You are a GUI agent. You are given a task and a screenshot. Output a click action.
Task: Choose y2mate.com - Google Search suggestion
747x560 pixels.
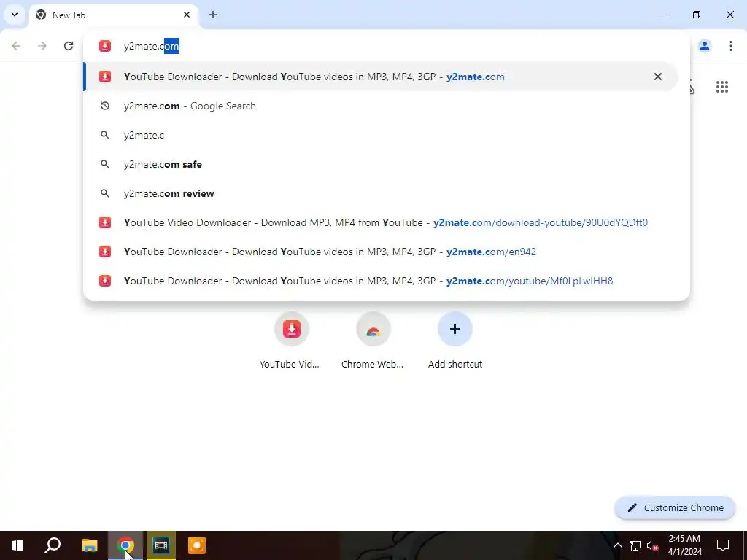point(380,106)
